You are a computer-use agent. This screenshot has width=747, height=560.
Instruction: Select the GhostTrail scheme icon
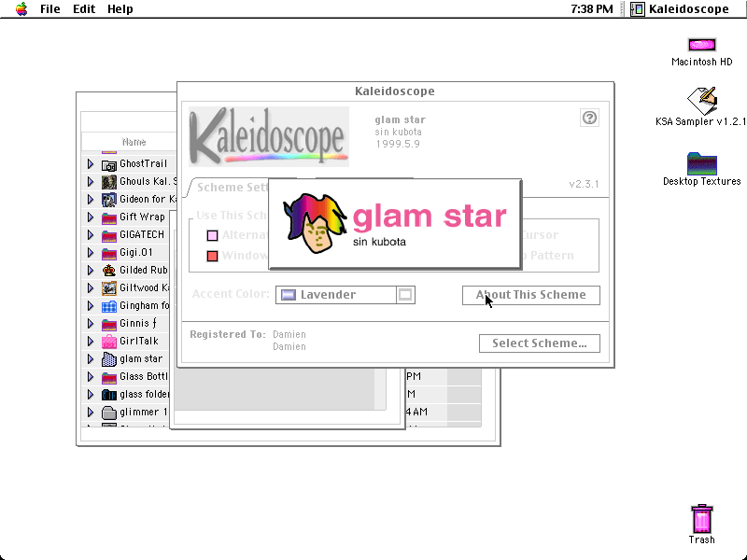tap(109, 165)
